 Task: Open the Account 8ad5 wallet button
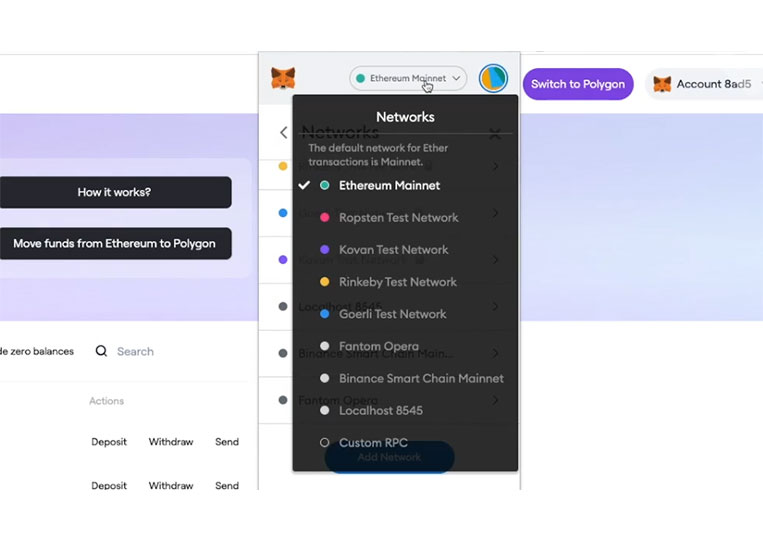pyautogui.click(x=705, y=84)
